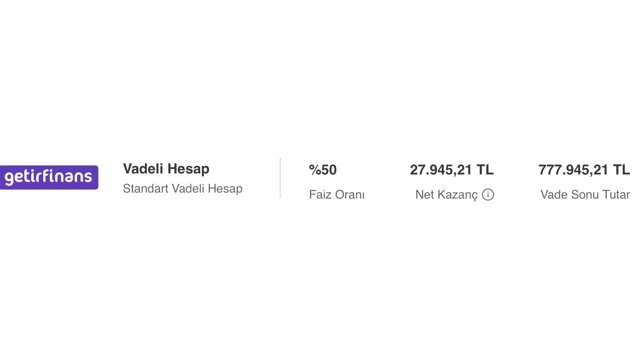Select the 27.945,21 TL net earnings amount

point(452,170)
